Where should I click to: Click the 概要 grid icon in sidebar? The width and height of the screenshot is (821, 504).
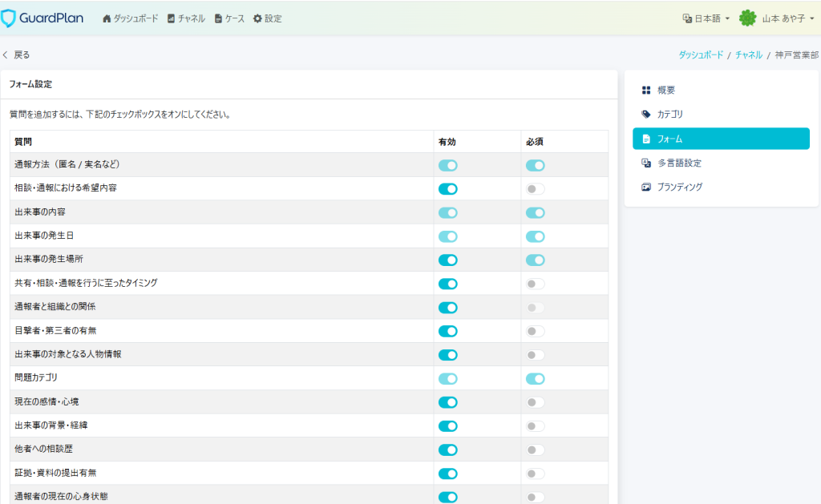(x=646, y=91)
